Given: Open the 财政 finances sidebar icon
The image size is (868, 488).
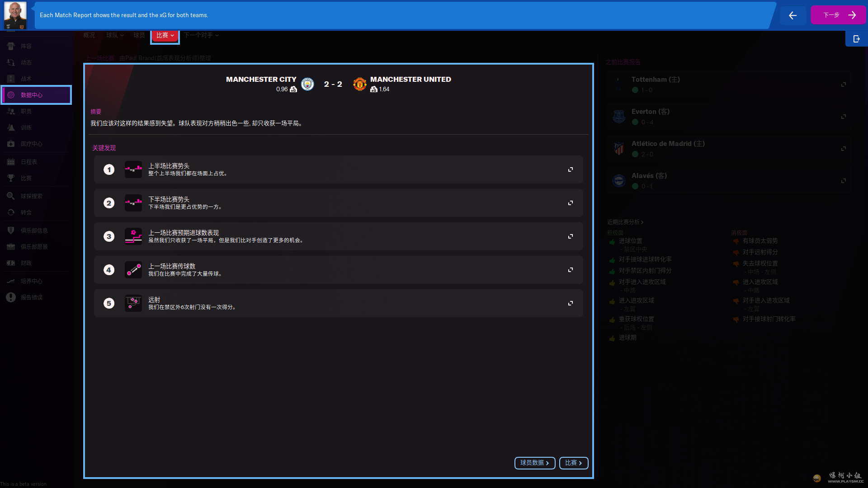Looking at the screenshot, I should [11, 263].
